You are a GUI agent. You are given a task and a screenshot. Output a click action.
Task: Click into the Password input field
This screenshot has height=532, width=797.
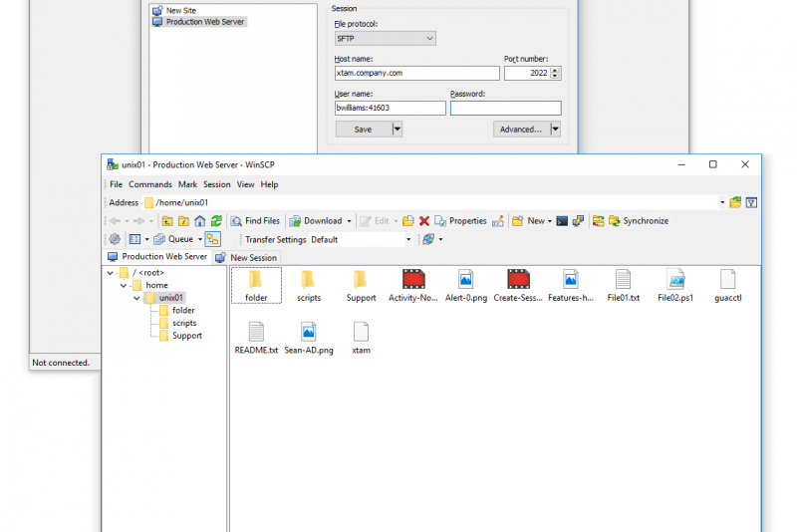(505, 109)
